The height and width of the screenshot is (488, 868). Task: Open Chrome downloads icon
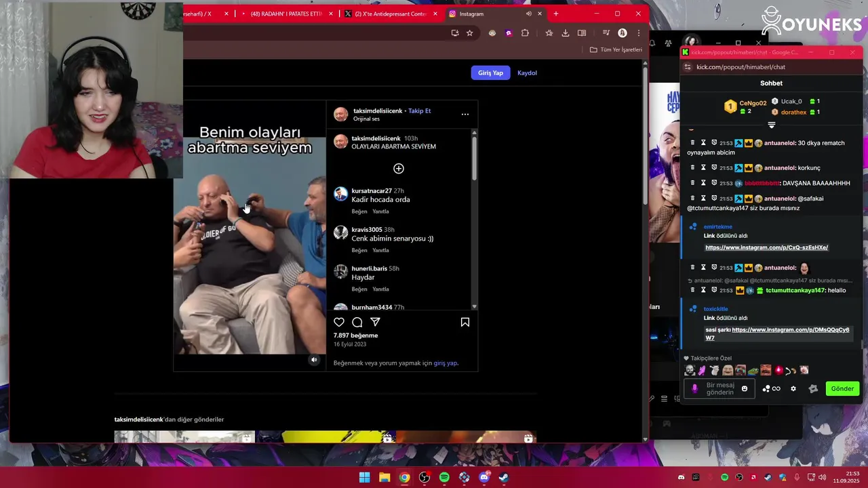tap(566, 33)
